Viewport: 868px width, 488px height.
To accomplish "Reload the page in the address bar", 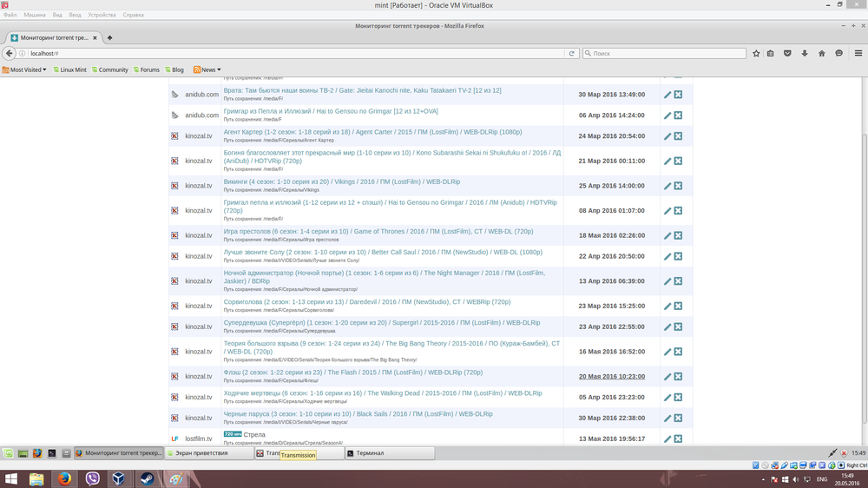I will (x=571, y=53).
